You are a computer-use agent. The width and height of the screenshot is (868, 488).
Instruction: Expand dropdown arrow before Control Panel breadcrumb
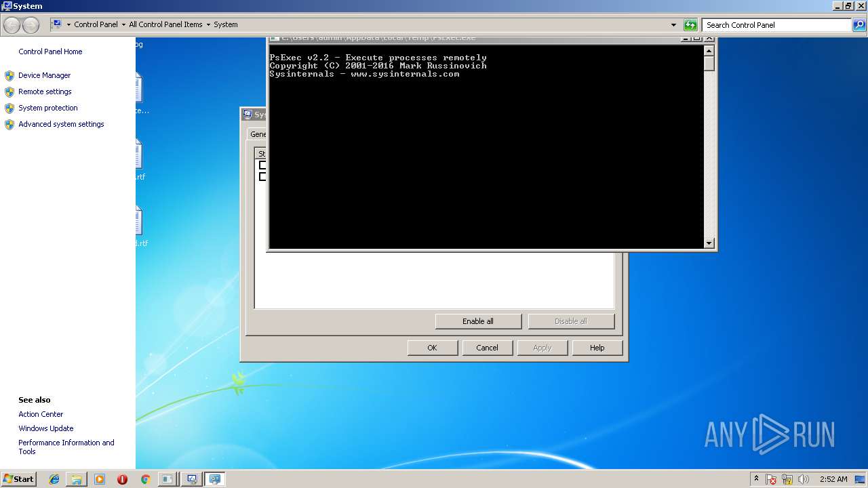[x=68, y=24]
